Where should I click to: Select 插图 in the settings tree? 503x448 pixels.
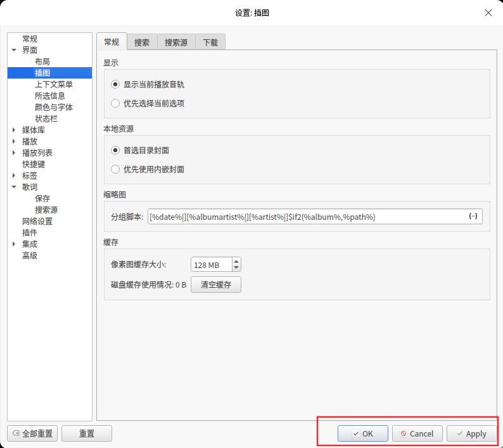[42, 73]
